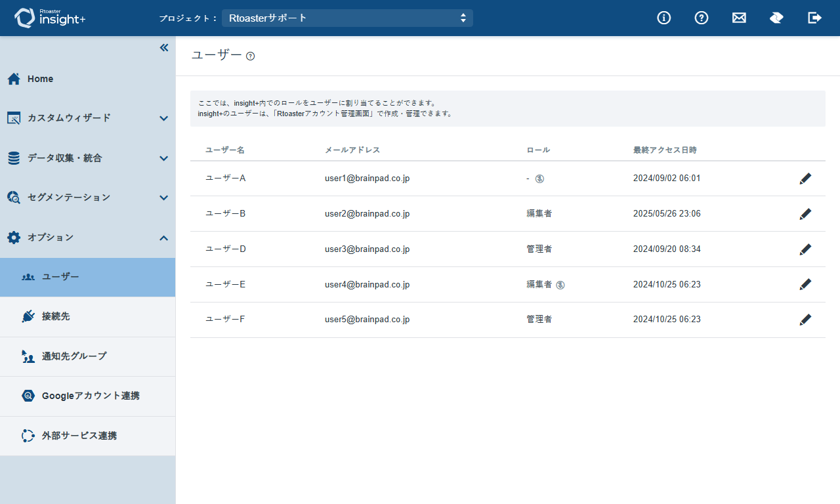Click the カスタムウィザード icon
Image resolution: width=840 pixels, height=504 pixels.
14,118
